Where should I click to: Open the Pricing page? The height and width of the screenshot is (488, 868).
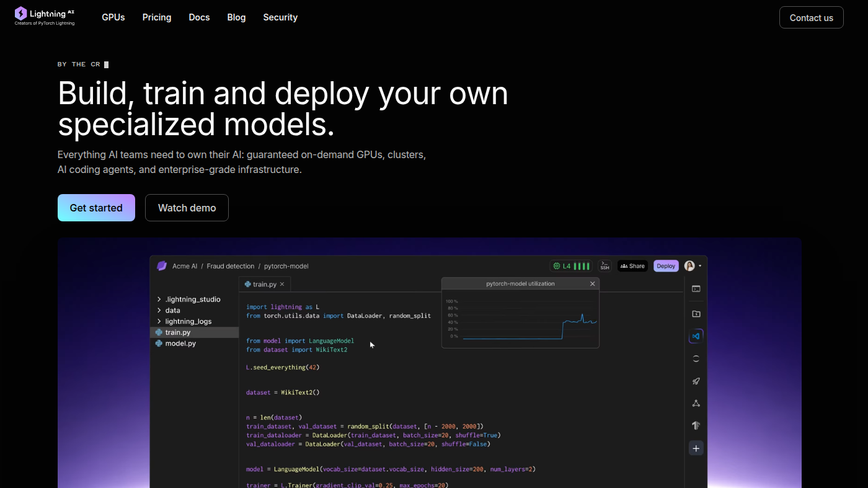pos(157,17)
